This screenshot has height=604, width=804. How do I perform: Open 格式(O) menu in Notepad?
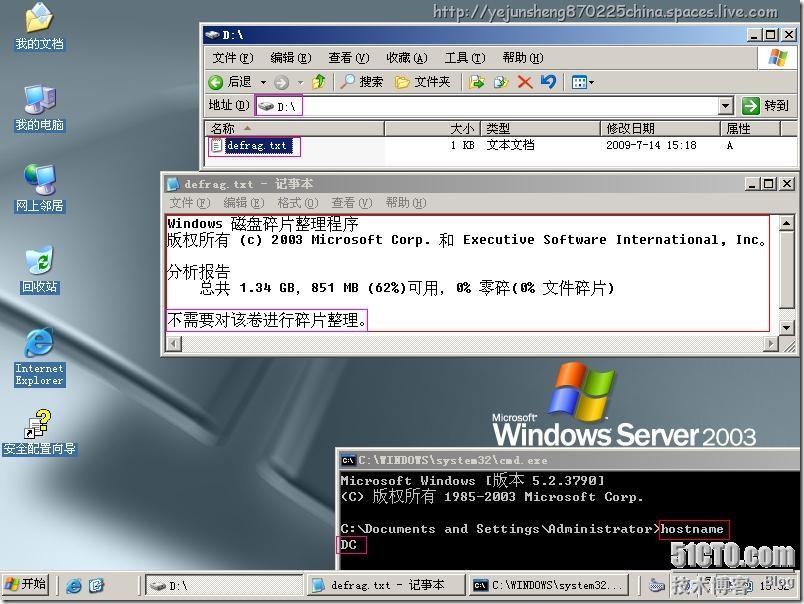coord(297,203)
